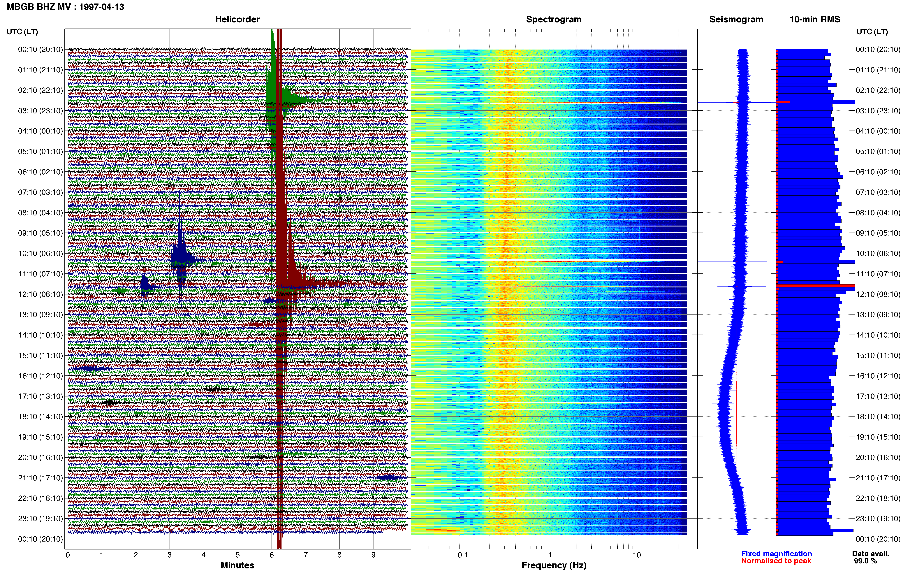The height and width of the screenshot is (578, 924).
Task: Click the red RMS peak bar near 12:10
Action: point(816,286)
